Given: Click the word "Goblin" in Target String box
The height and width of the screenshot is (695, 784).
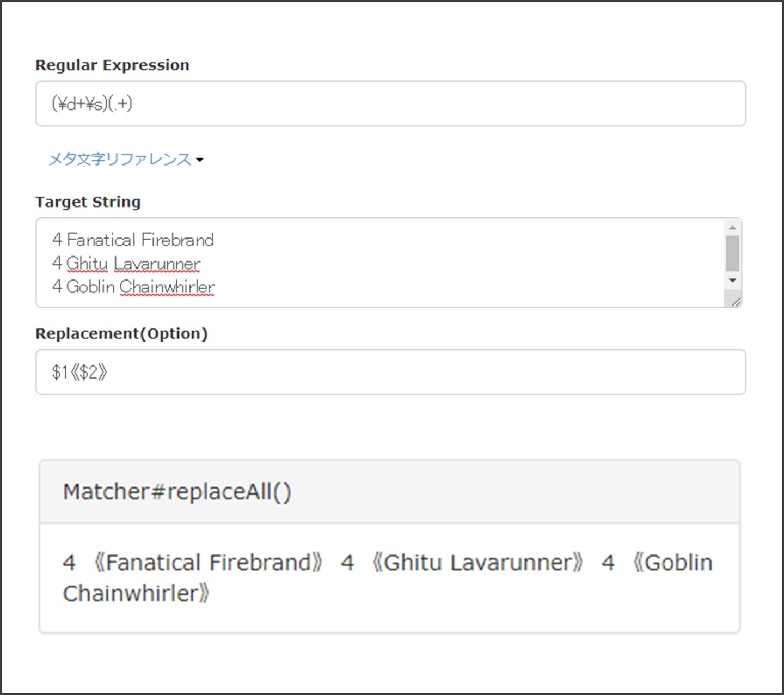Looking at the screenshot, I should pos(90,287).
